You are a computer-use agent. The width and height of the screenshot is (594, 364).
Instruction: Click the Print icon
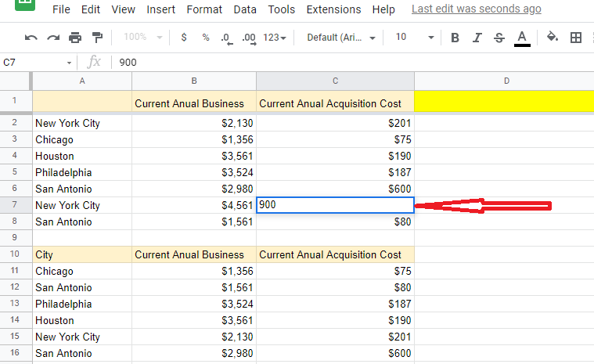click(75, 38)
